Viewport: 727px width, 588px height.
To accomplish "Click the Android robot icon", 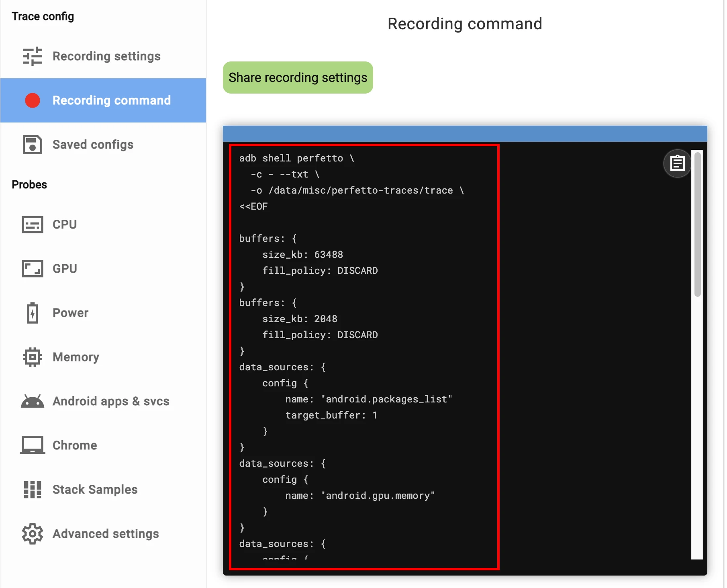I will tap(32, 401).
